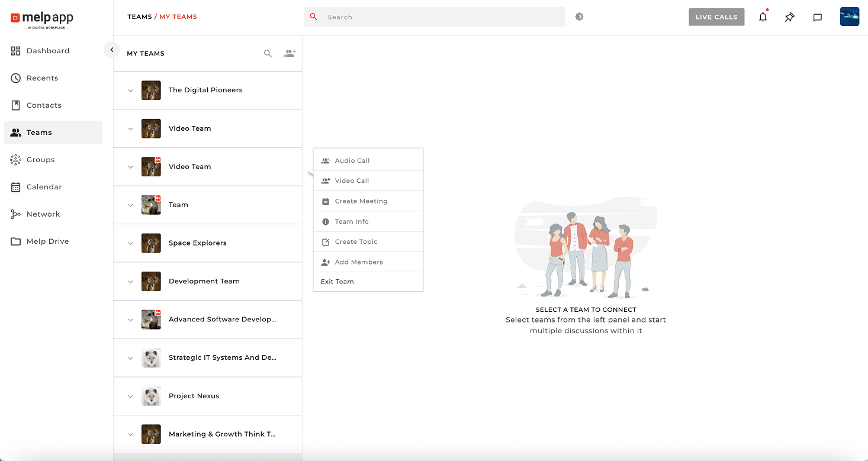This screenshot has width=868, height=461.
Task: Click the pin icon in header
Action: coord(790,17)
